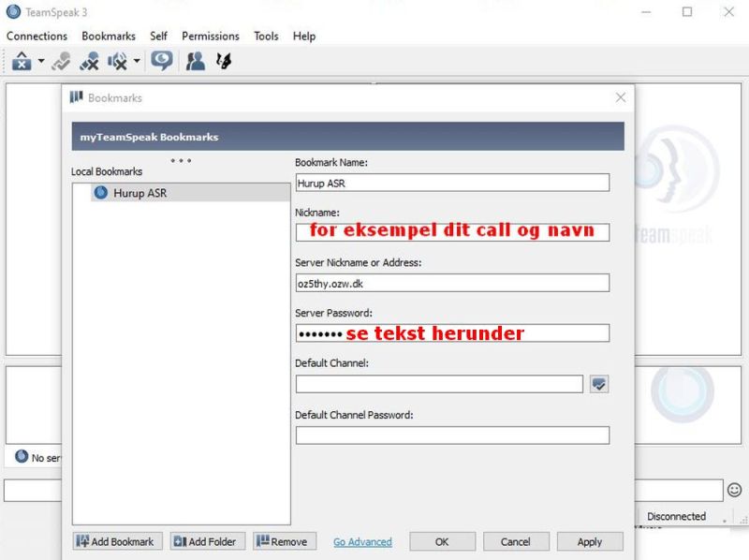
Task: Click the Overwolf wolf toolbar icon
Action: (224, 61)
